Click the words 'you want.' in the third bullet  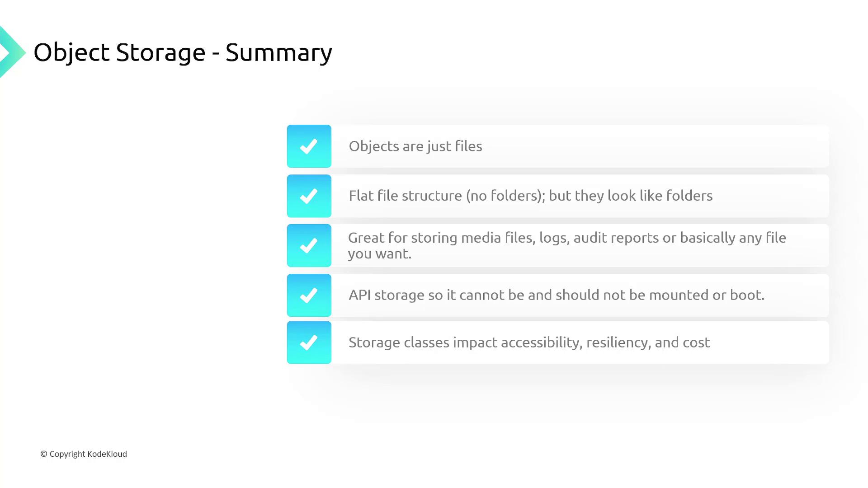[379, 254]
